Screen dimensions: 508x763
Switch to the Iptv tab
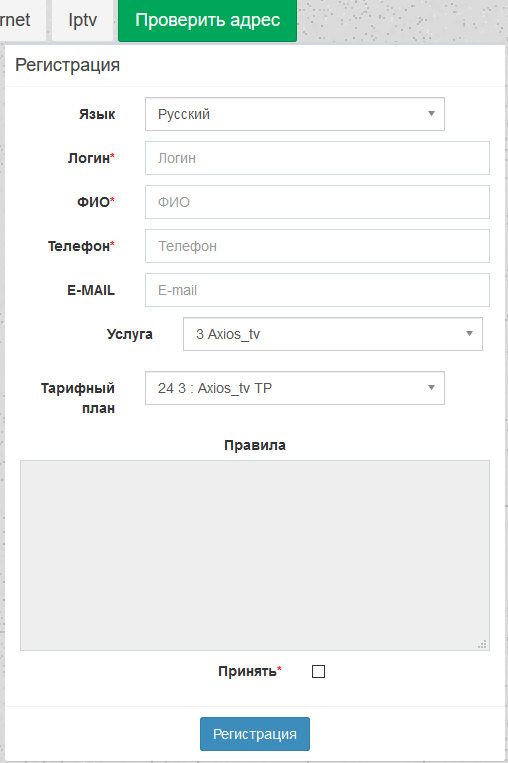coord(82,20)
